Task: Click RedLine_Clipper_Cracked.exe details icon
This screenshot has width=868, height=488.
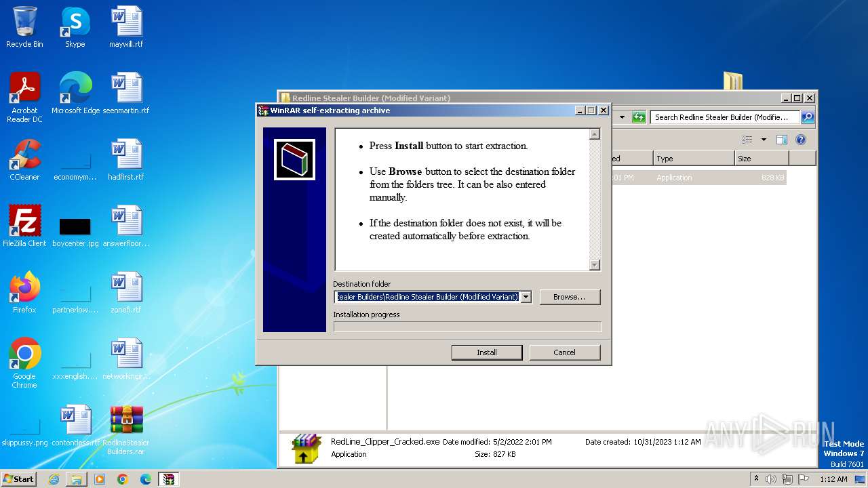Action: [306, 448]
